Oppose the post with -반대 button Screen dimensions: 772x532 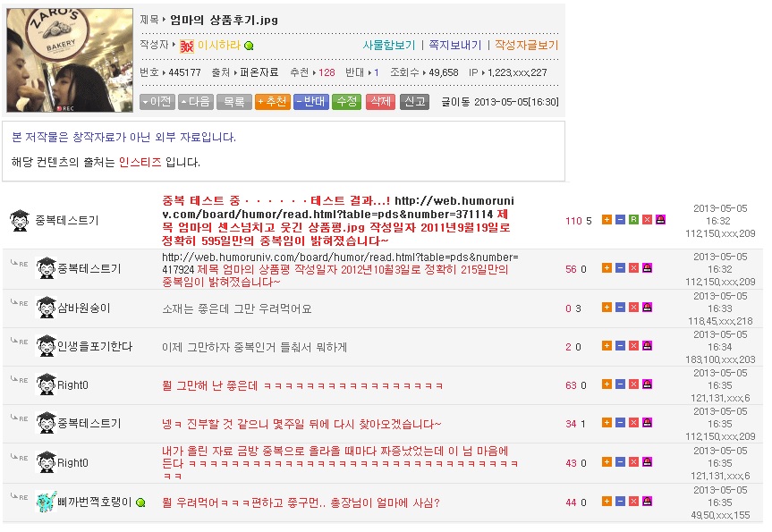tap(310, 102)
